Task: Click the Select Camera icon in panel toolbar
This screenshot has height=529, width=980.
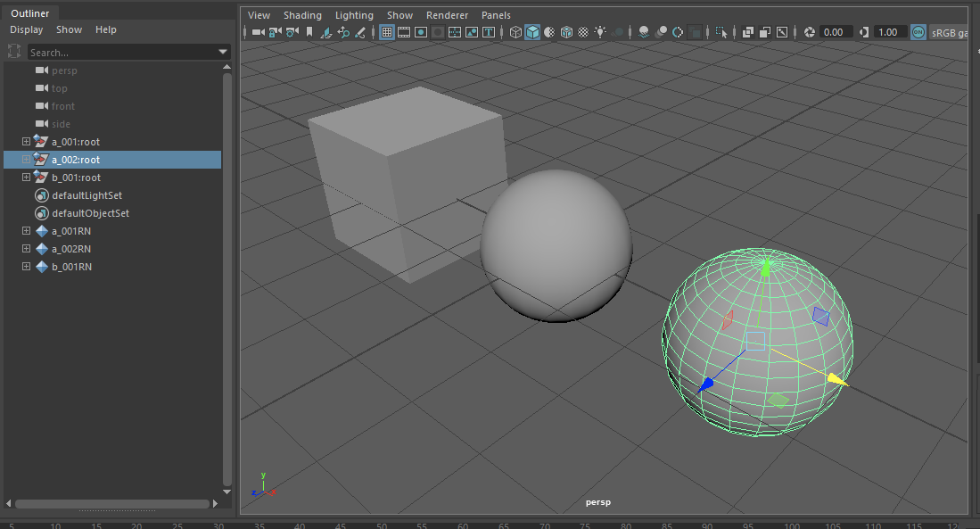Action: [x=258, y=32]
